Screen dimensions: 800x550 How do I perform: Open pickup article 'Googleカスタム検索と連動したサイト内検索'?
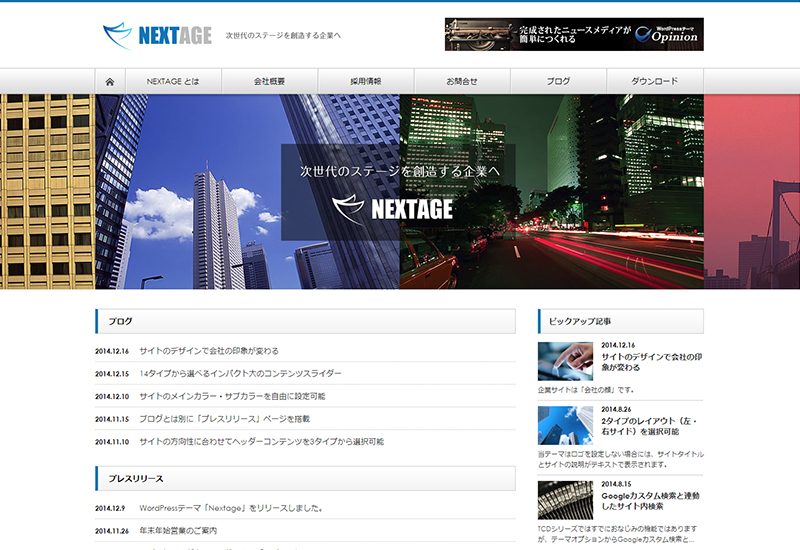point(651,501)
